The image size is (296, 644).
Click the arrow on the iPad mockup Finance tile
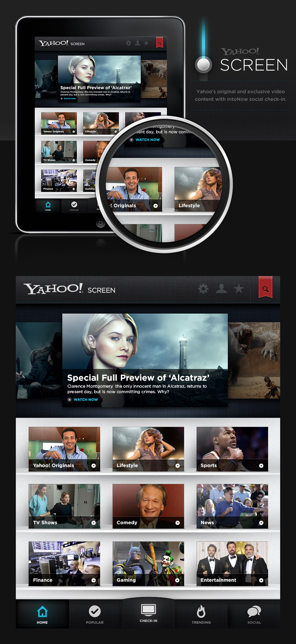[x=74, y=189]
